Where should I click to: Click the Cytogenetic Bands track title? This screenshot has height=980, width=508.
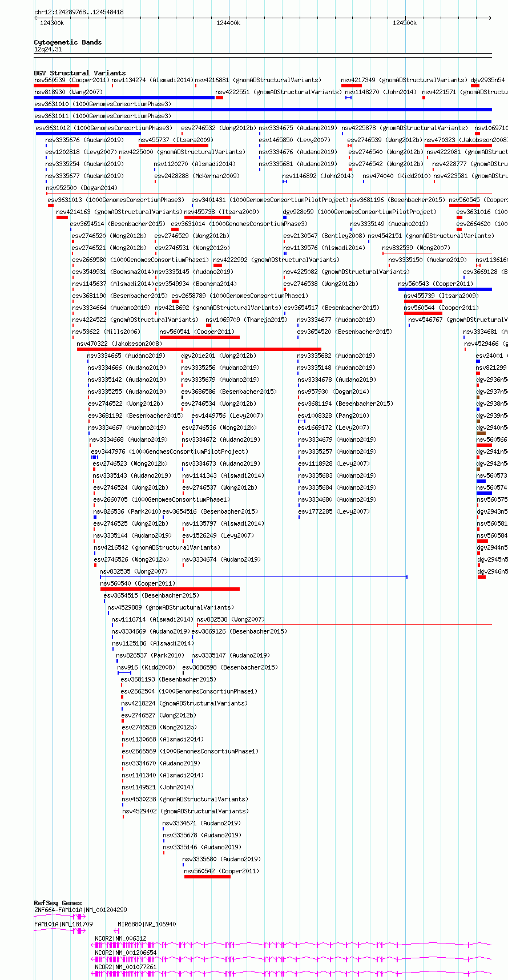[x=68, y=42]
